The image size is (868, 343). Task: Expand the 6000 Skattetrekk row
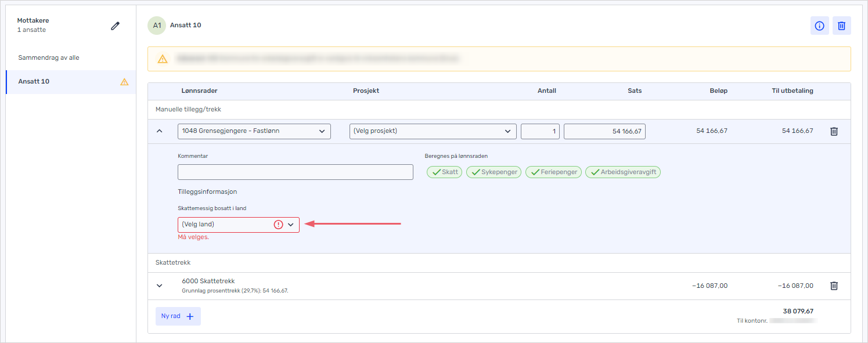pyautogui.click(x=160, y=286)
